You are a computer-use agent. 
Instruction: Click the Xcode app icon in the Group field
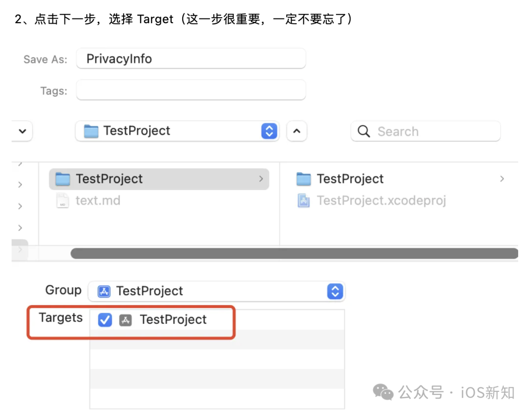tap(103, 291)
